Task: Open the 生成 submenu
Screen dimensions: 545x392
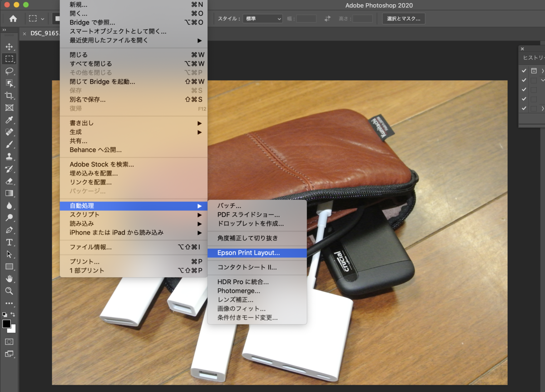Action: pos(134,132)
